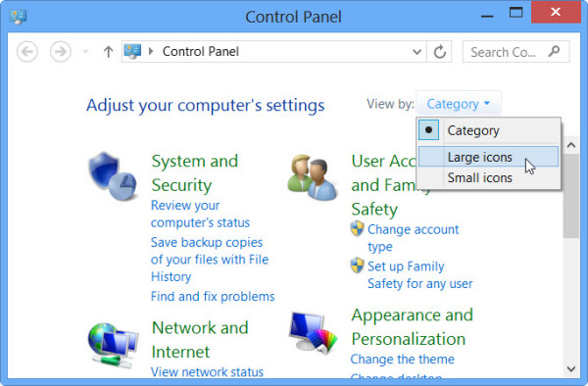Image resolution: width=588 pixels, height=386 pixels.
Task: Click the search magnifier icon
Action: point(554,51)
